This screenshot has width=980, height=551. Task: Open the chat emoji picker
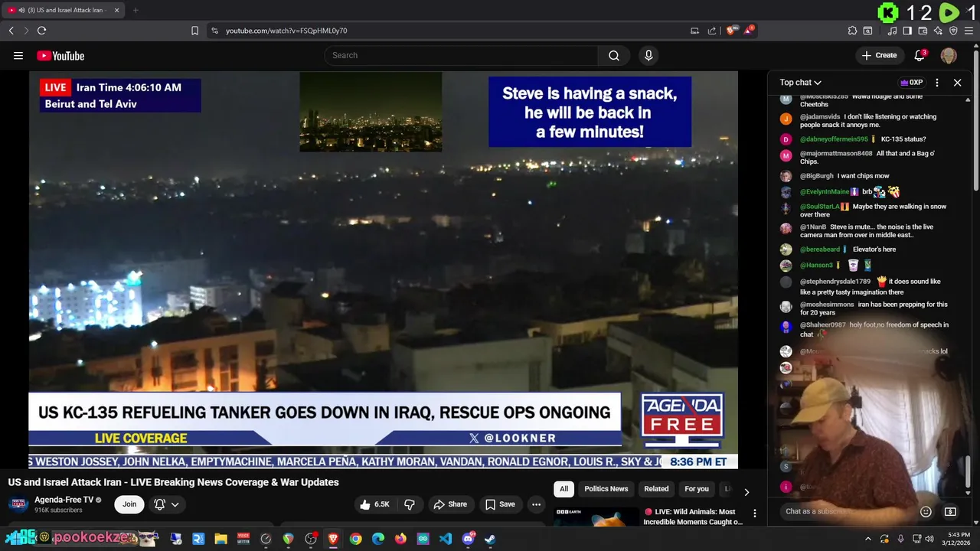coord(926,511)
